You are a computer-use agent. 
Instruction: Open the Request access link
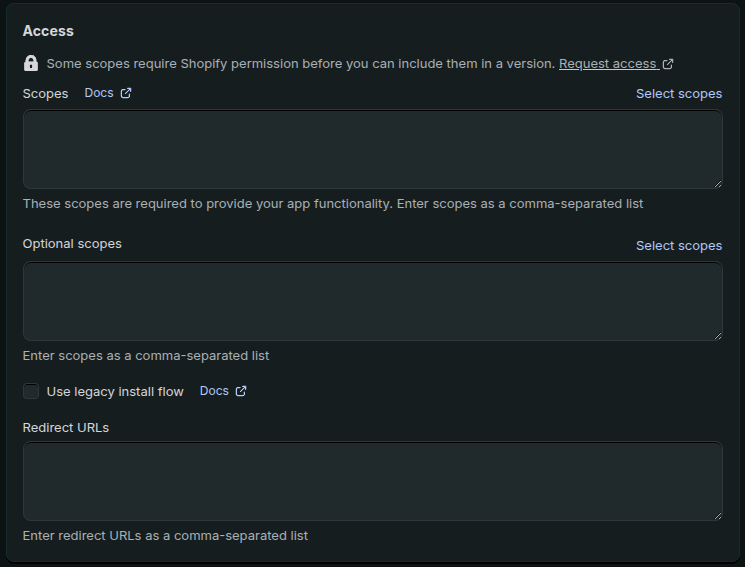607,64
